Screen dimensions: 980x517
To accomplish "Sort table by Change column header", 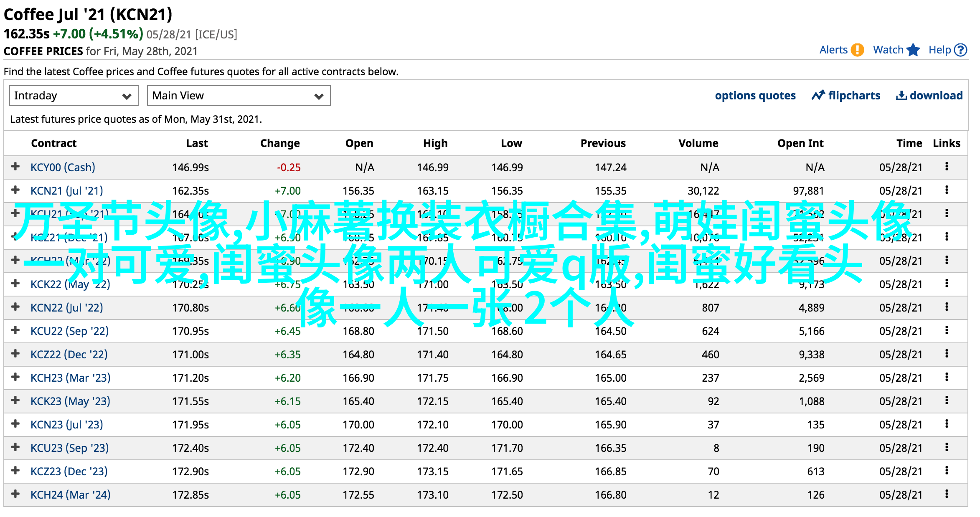I will 280,143.
